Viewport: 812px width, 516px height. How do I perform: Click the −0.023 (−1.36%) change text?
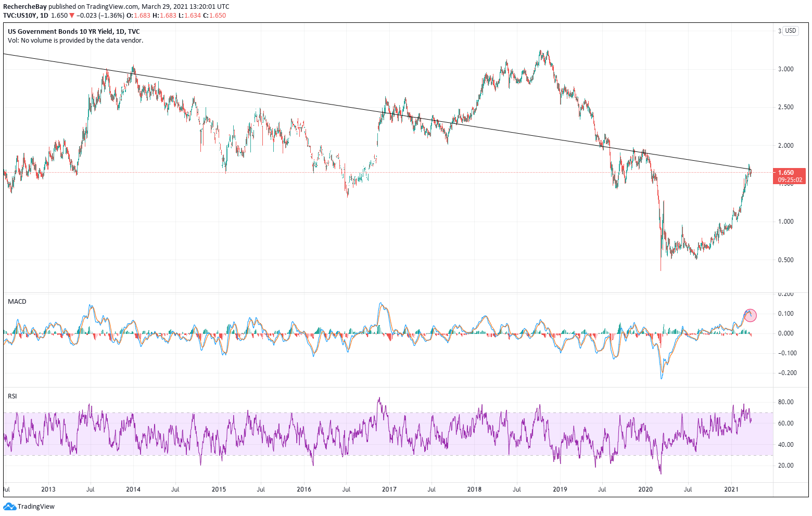tap(100, 16)
